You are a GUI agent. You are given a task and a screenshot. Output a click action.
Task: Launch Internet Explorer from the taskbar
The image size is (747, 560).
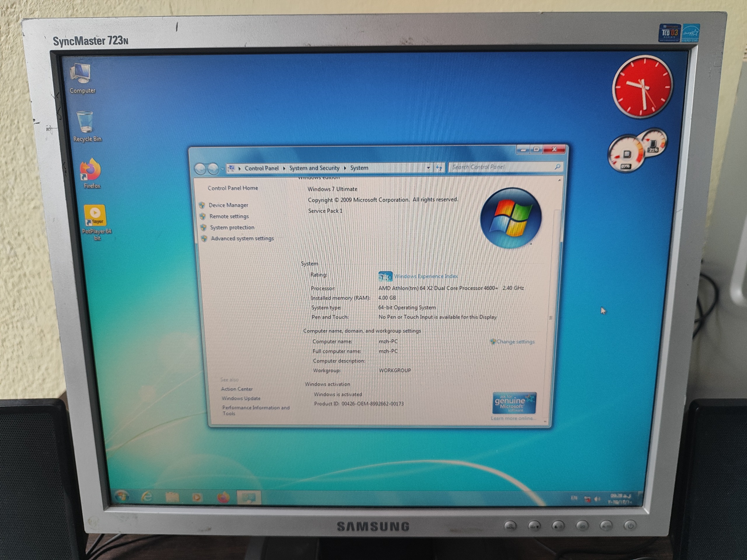point(147,496)
